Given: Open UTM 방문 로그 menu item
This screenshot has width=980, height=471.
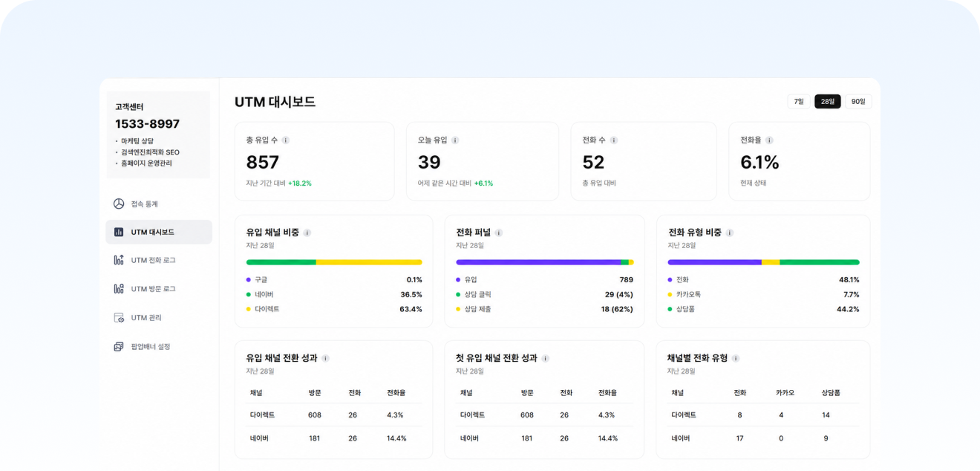Looking at the screenshot, I should pyautogui.click(x=159, y=289).
